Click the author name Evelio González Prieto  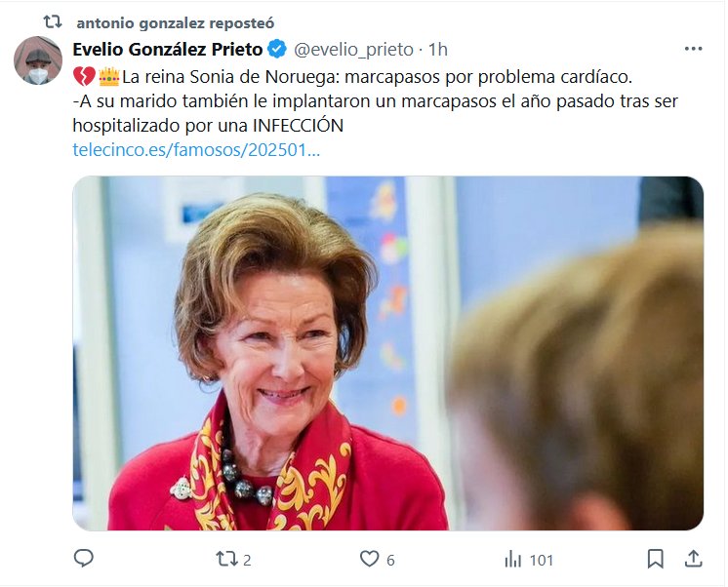click(x=168, y=50)
